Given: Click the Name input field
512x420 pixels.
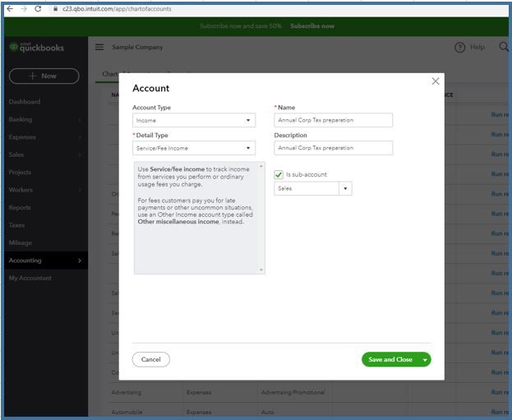Looking at the screenshot, I should [x=334, y=120].
